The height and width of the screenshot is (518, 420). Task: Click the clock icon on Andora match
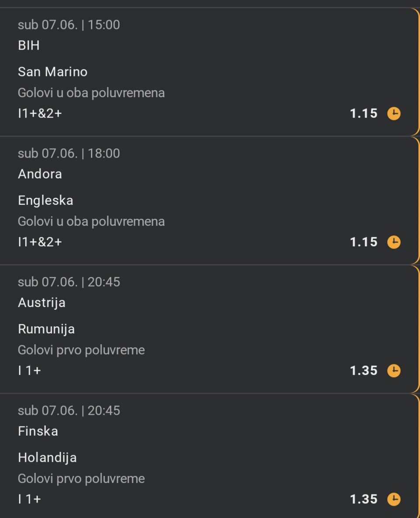coord(394,242)
